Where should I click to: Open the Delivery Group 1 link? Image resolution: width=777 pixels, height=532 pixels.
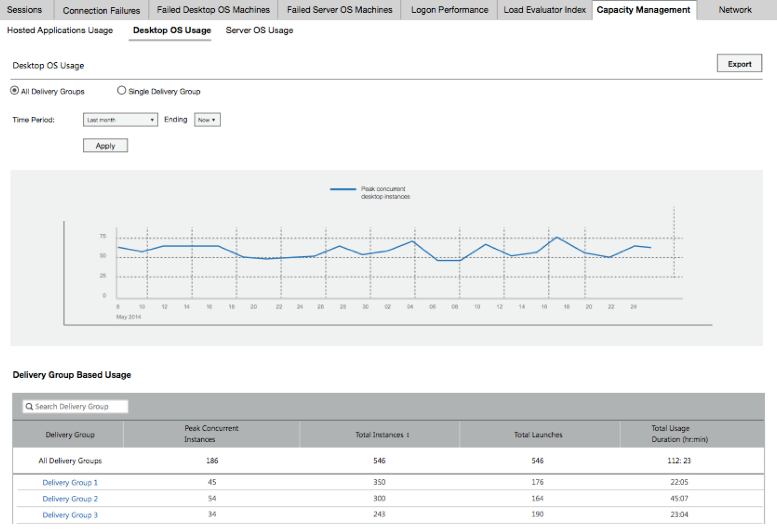tap(70, 482)
